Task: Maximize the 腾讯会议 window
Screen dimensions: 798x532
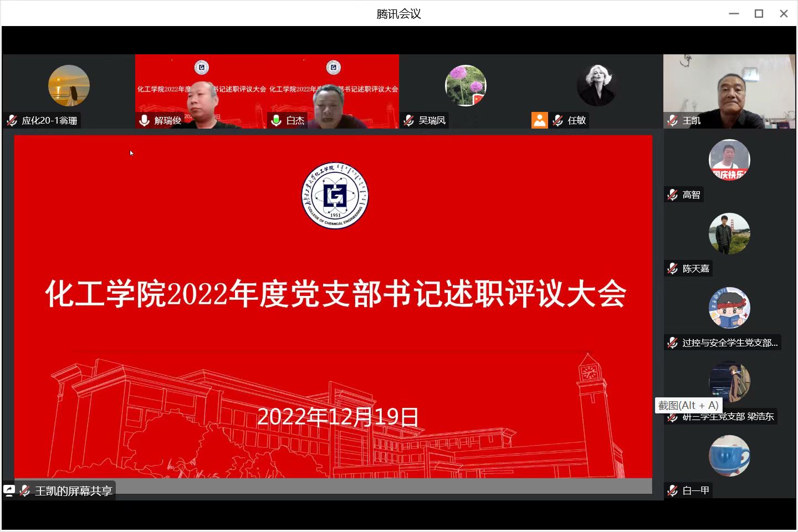Action: pyautogui.click(x=759, y=14)
